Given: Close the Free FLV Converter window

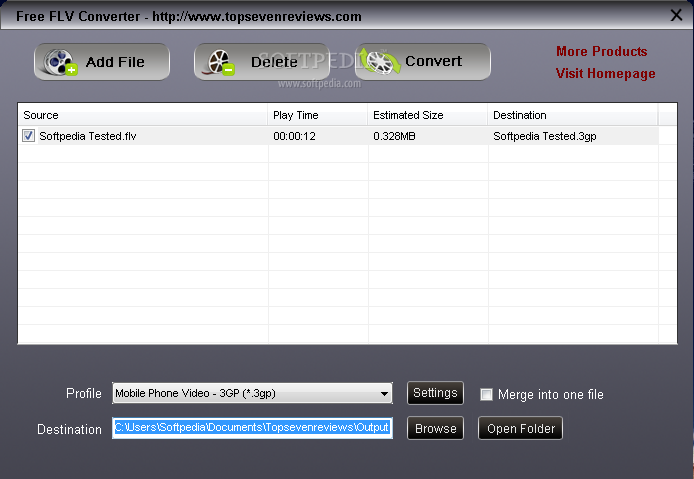Looking at the screenshot, I should (x=676, y=15).
